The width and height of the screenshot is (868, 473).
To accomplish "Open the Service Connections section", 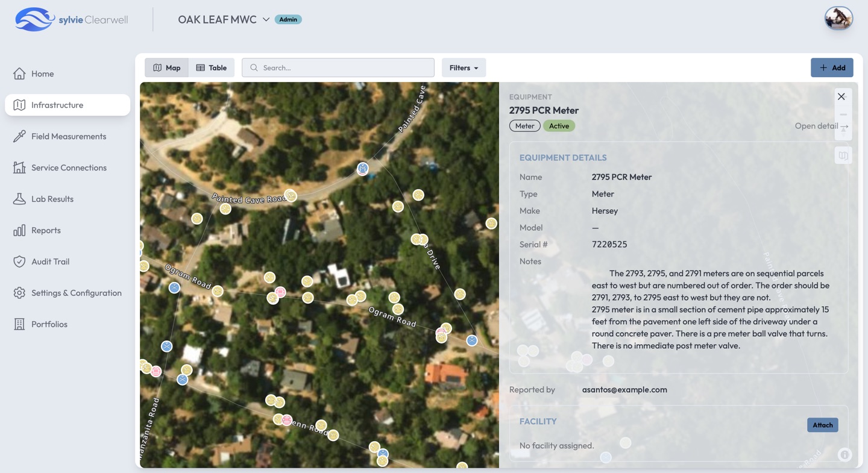I will [x=69, y=168].
